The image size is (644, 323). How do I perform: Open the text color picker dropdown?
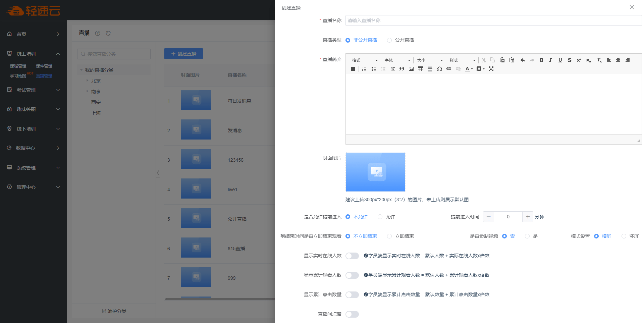[469, 69]
